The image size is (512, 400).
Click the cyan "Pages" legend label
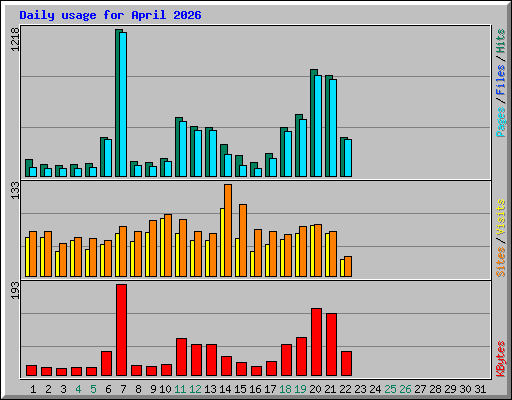(500, 122)
